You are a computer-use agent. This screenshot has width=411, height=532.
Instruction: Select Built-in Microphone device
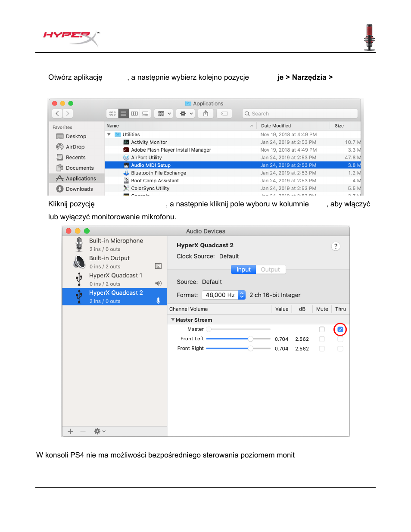click(115, 245)
